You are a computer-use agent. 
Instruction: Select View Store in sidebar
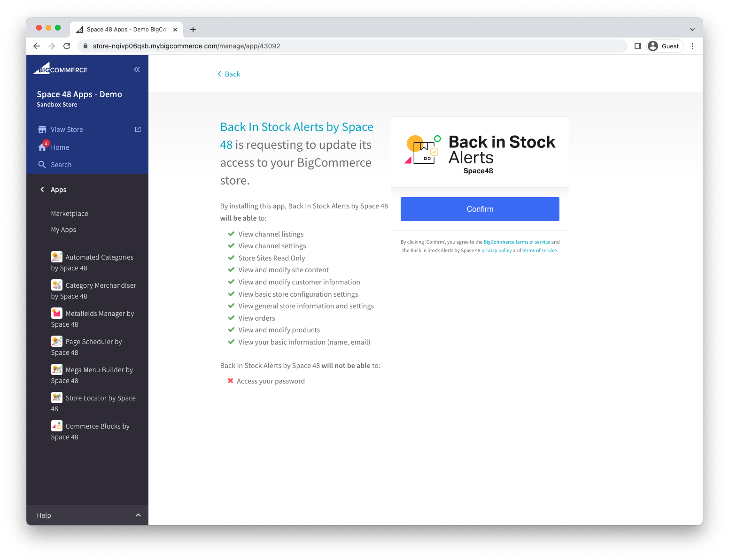click(67, 130)
